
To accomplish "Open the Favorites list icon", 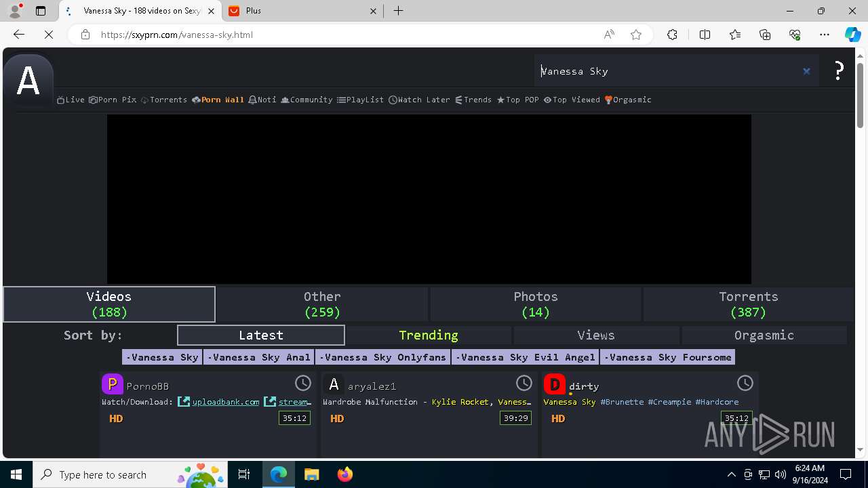I will tap(735, 35).
